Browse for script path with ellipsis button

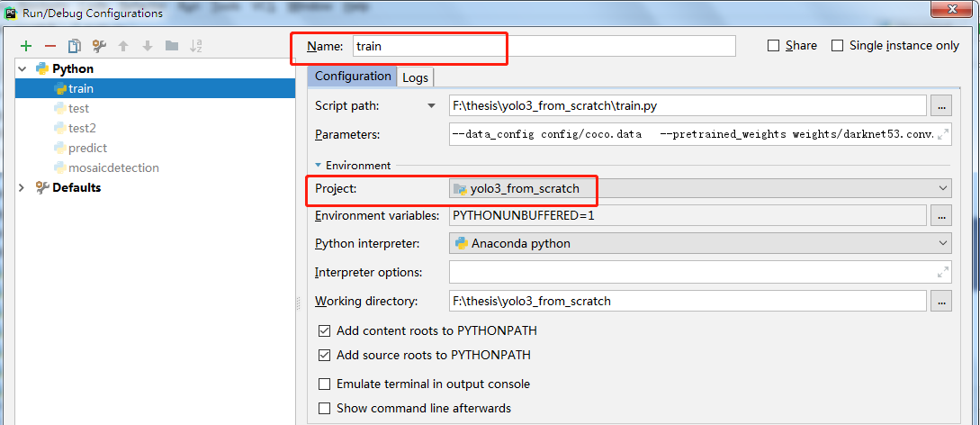click(941, 105)
